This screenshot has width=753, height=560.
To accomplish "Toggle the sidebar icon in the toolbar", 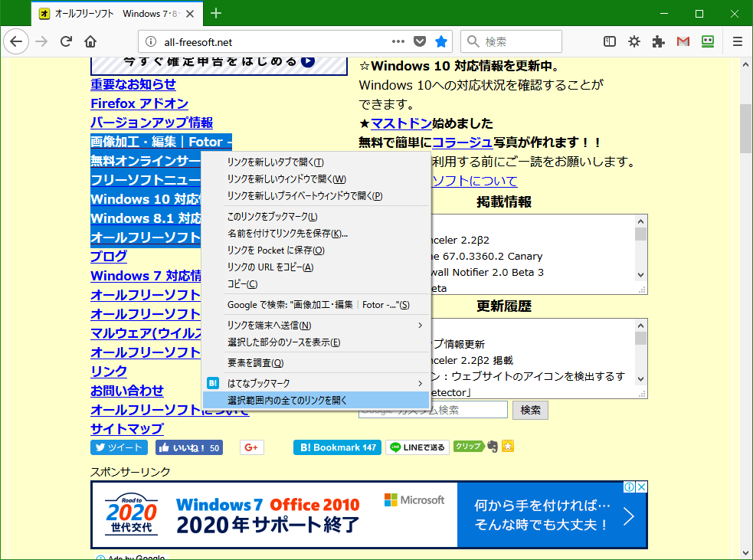I will (x=609, y=41).
